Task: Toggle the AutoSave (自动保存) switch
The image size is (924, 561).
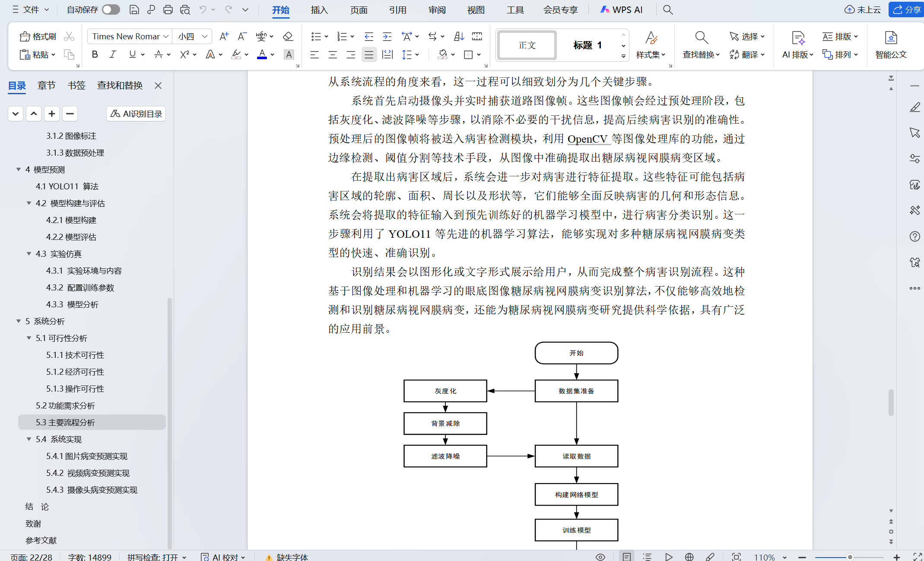Action: tap(111, 10)
